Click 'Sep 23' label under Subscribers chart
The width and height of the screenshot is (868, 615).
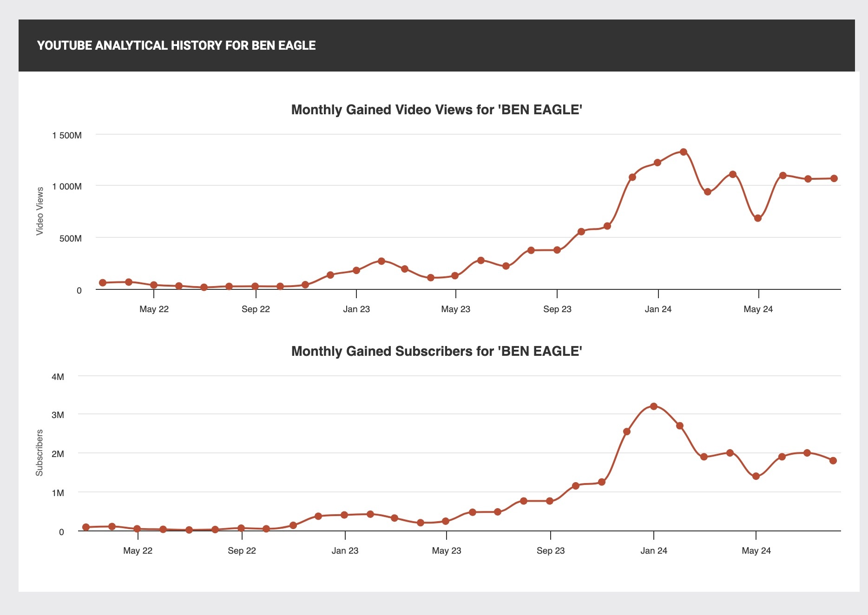coord(551,551)
